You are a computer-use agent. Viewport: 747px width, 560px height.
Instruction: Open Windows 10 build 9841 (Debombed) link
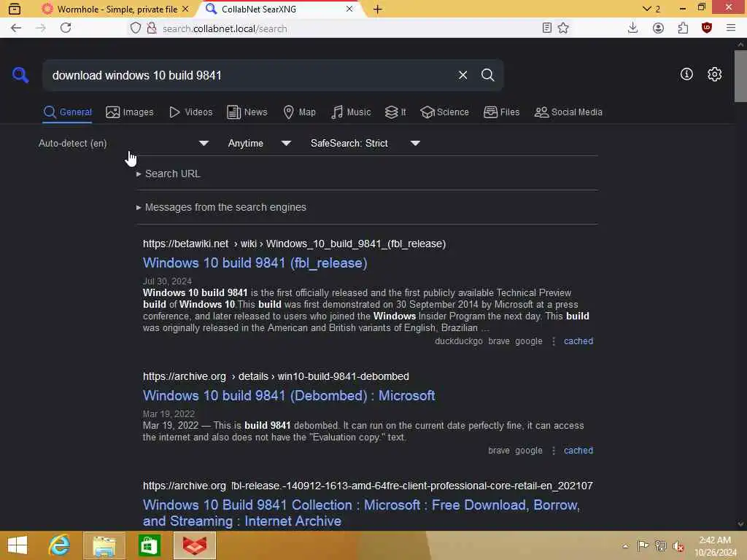(289, 396)
